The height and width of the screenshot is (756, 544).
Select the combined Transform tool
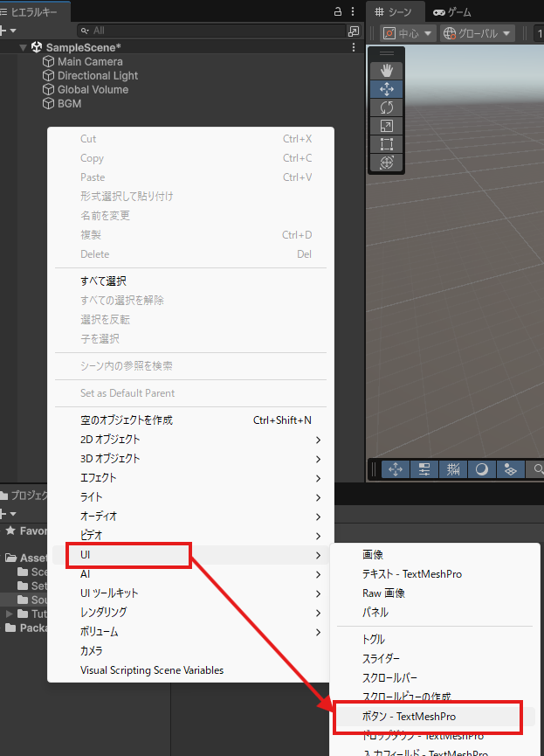click(x=387, y=162)
